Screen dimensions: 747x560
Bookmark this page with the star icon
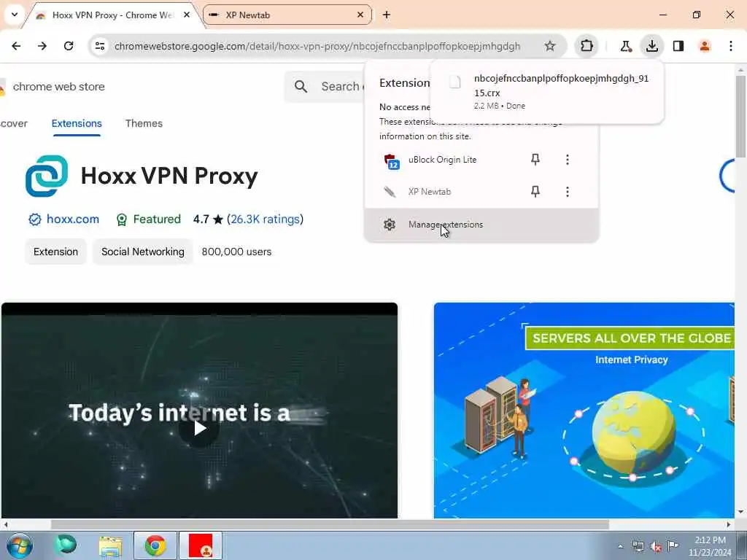point(550,46)
